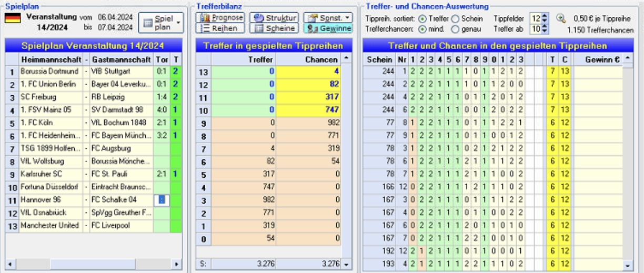Click the German flag icon
The height and width of the screenshot is (273, 644).
click(x=13, y=17)
